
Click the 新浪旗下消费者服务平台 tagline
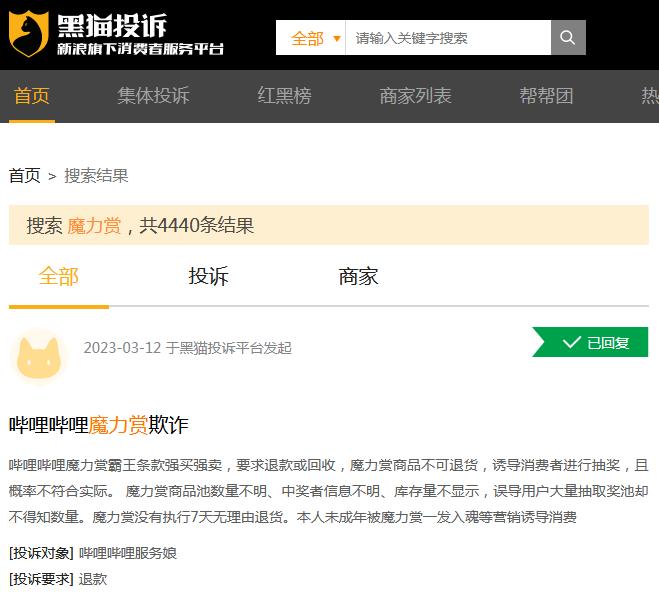click(140, 49)
